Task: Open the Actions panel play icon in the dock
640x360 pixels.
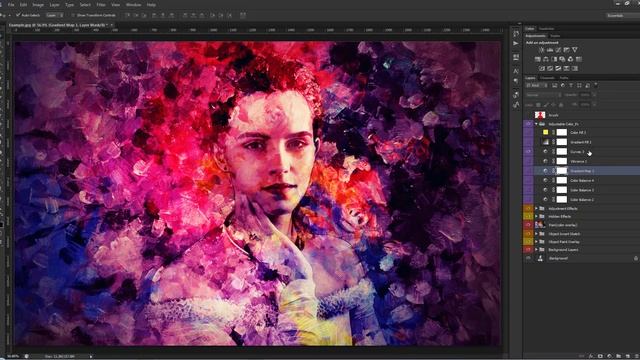Action: tap(516, 43)
